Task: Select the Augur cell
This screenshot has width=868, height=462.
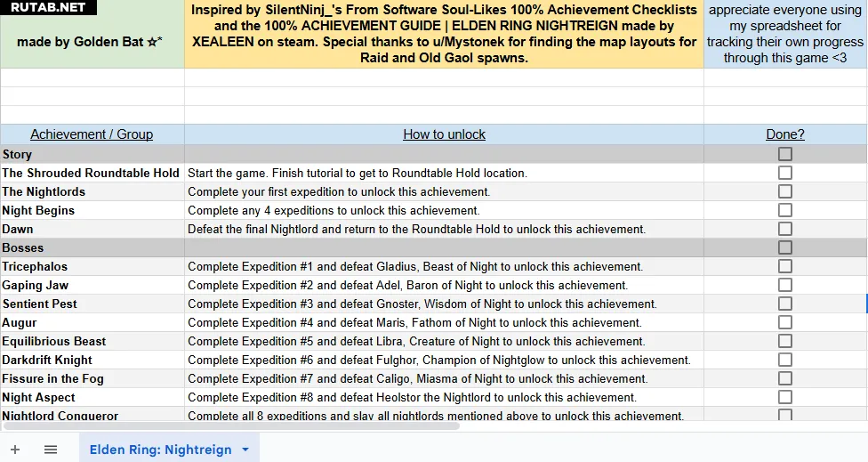Action: pos(92,322)
